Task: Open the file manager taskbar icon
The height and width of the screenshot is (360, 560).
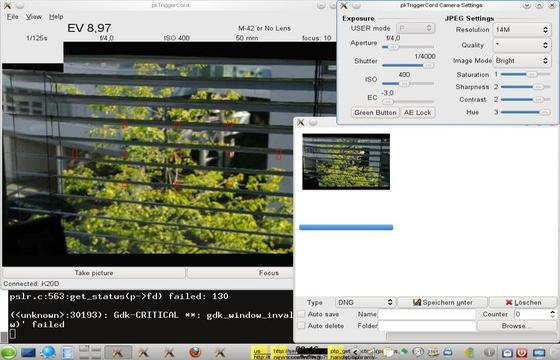Action: pyautogui.click(x=68, y=353)
